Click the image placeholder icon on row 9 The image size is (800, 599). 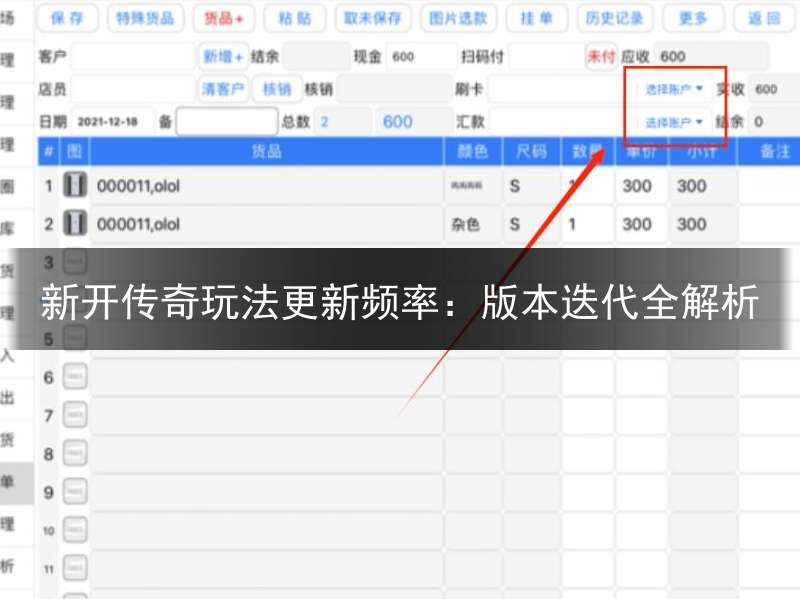pyautogui.click(x=75, y=491)
